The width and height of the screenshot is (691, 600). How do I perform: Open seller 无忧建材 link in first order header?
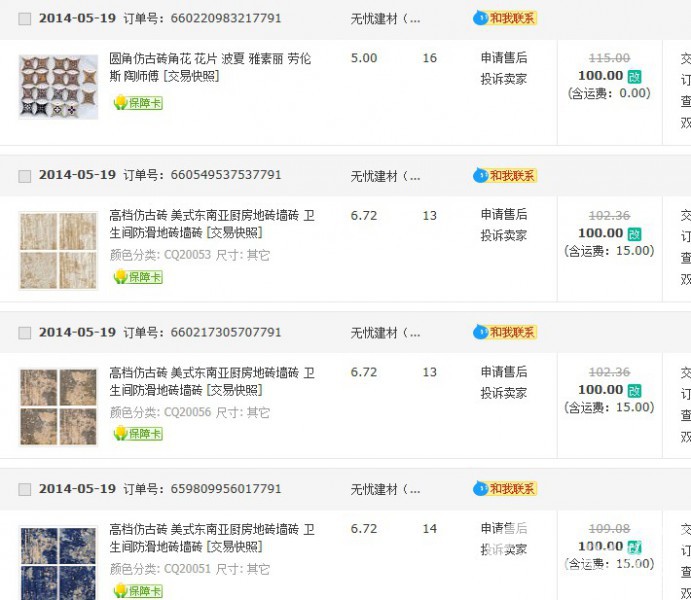pos(385,19)
